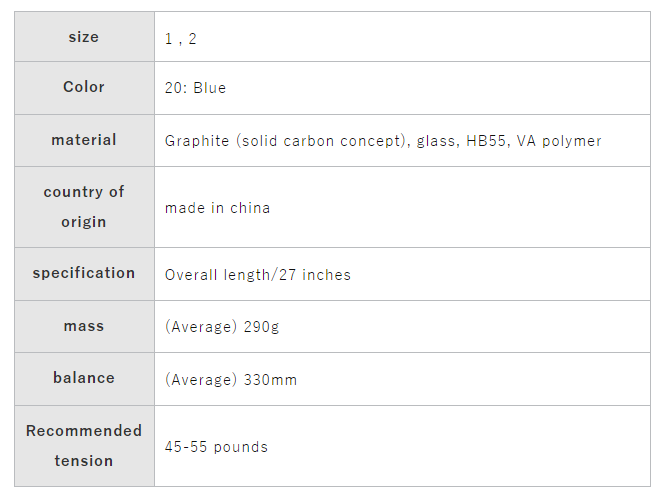This screenshot has height=499, width=662.
Task: Click the size value '1 , 2'
Action: click(x=181, y=38)
